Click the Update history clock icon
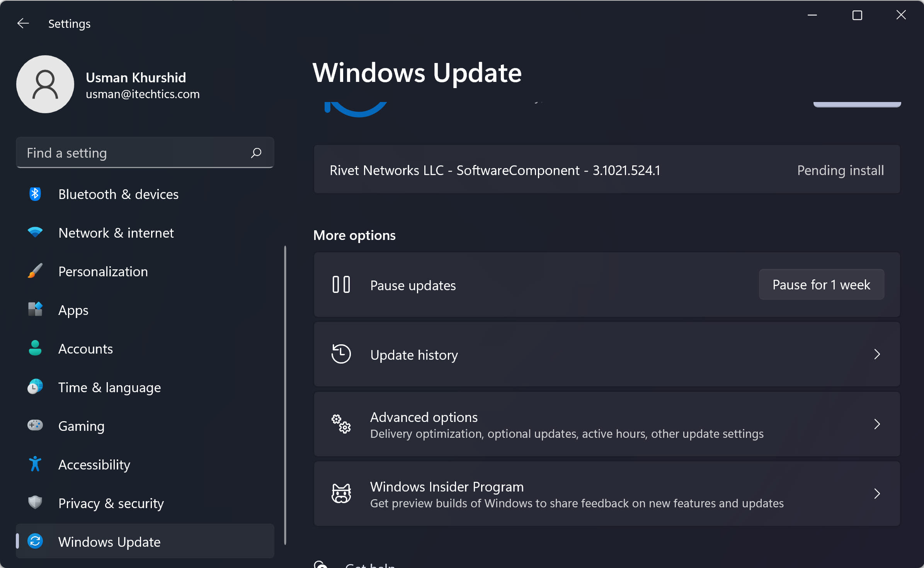This screenshot has width=924, height=568. pos(341,354)
